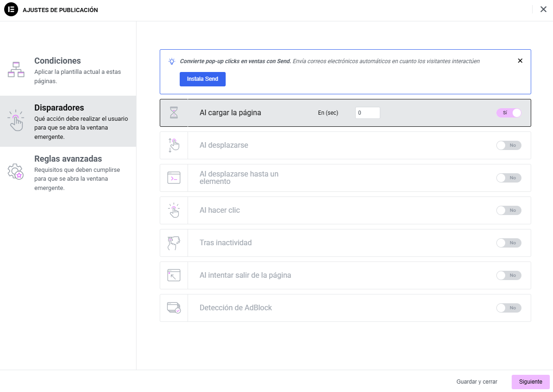The height and width of the screenshot is (392, 553).
Task: Click the Siguiente button
Action: click(x=530, y=382)
